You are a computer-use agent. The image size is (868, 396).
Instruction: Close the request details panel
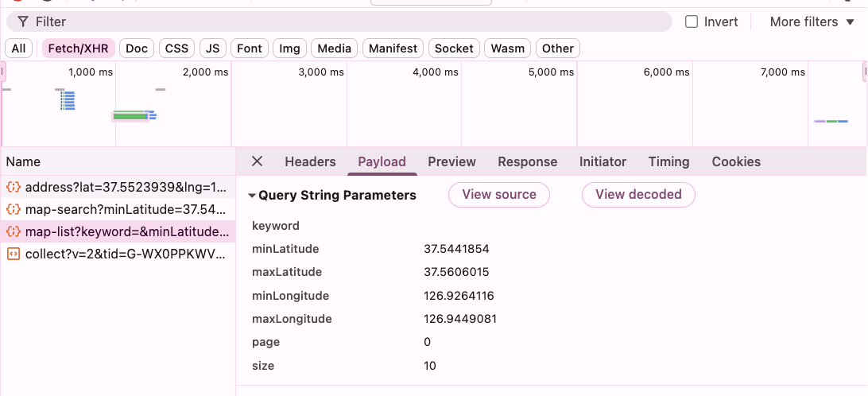pos(257,161)
